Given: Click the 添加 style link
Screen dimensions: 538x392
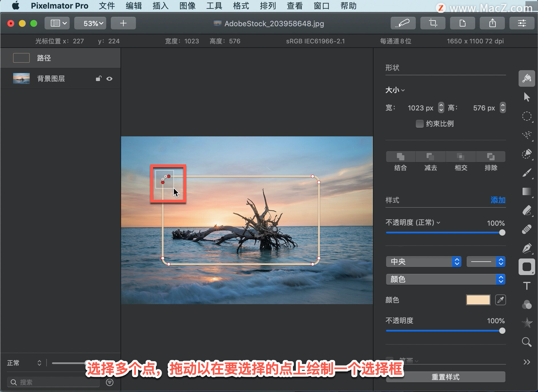Looking at the screenshot, I should click(x=498, y=200).
